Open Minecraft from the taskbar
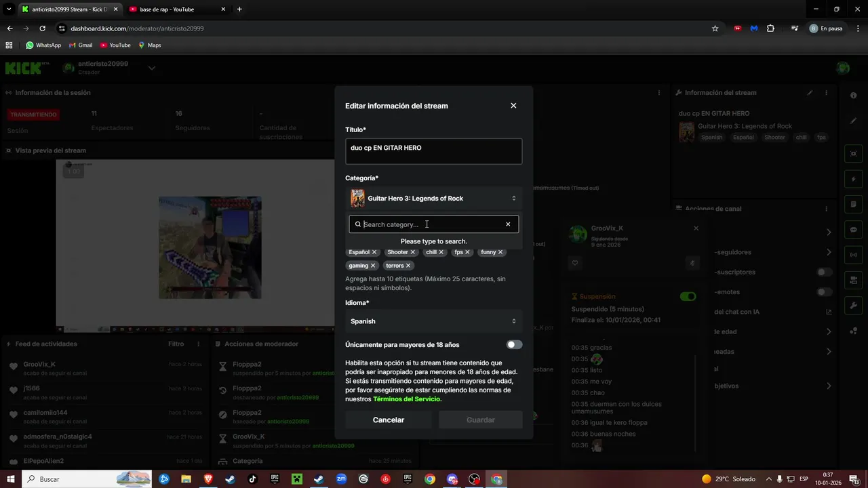 click(296, 479)
